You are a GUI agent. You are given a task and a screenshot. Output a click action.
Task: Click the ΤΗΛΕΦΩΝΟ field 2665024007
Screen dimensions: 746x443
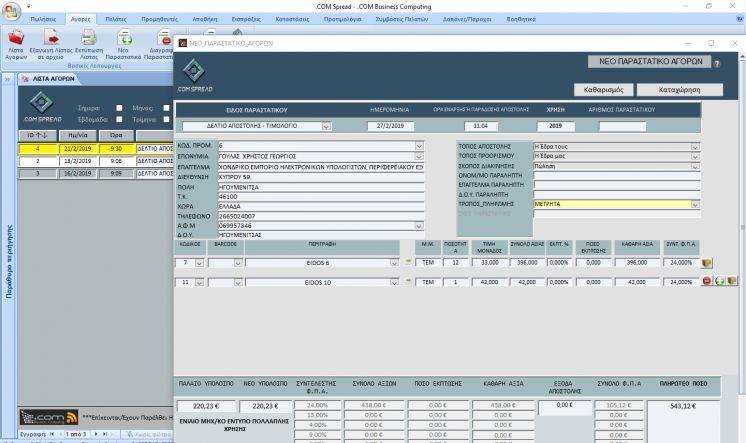(321, 216)
